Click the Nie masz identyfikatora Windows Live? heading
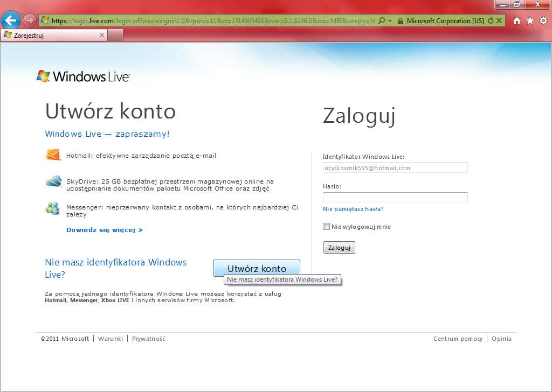 pyautogui.click(x=115, y=268)
